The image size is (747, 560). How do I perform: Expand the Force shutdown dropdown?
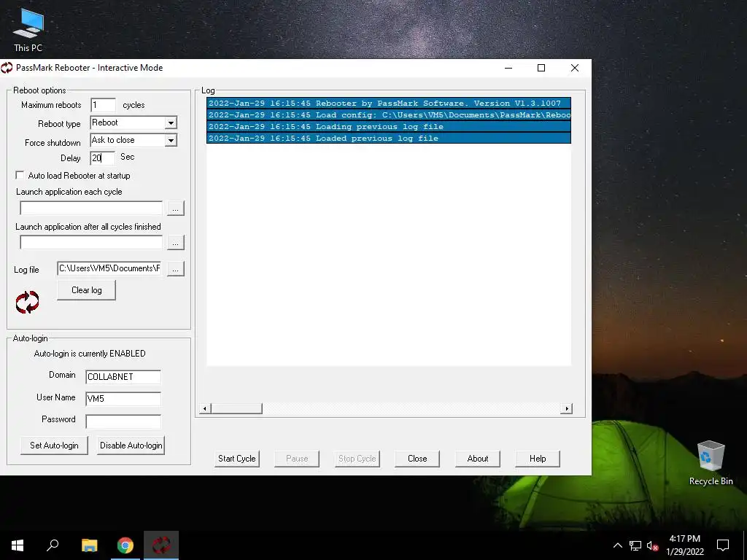tap(171, 140)
